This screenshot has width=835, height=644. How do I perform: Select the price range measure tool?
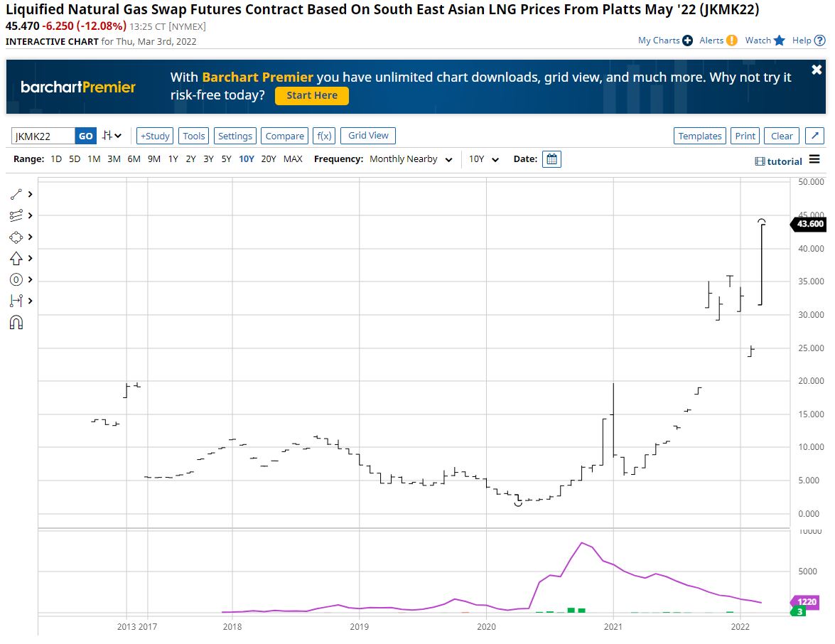coord(16,301)
